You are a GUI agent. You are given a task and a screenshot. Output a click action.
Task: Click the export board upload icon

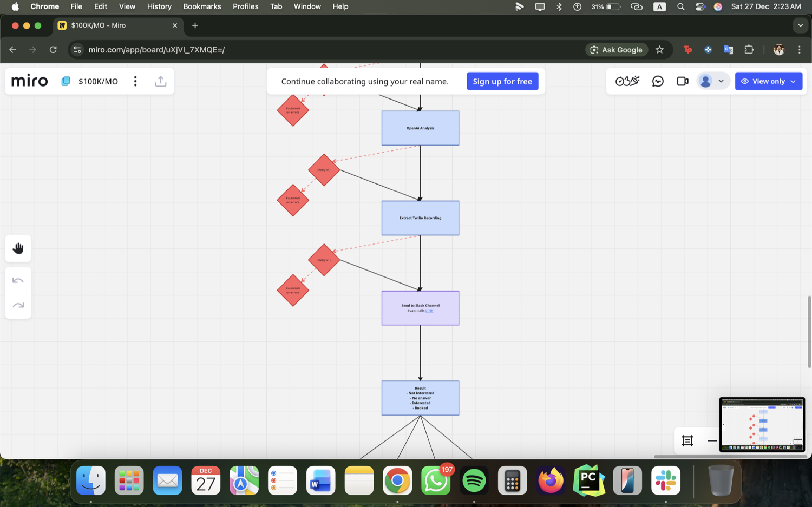pyautogui.click(x=161, y=81)
